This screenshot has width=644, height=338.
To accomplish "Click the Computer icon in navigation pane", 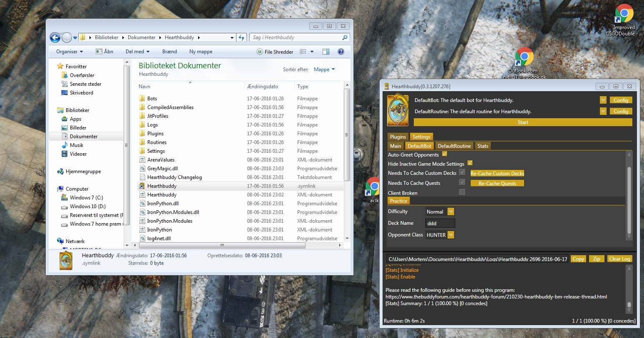I will 60,189.
